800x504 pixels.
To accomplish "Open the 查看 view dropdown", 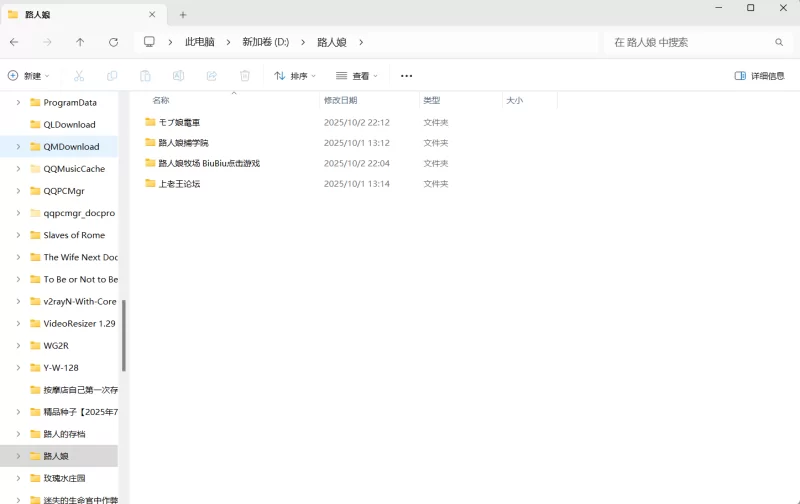I will click(x=357, y=76).
